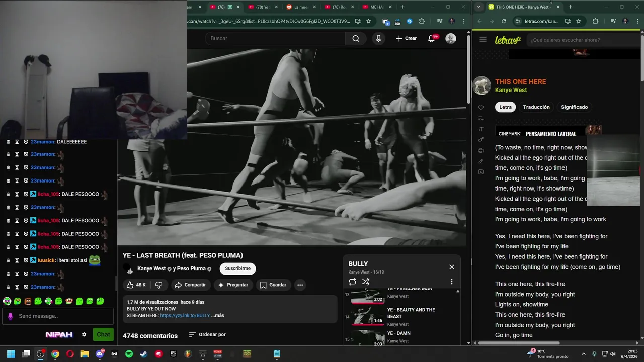Open chat settings gear icon

[x=84, y=334]
